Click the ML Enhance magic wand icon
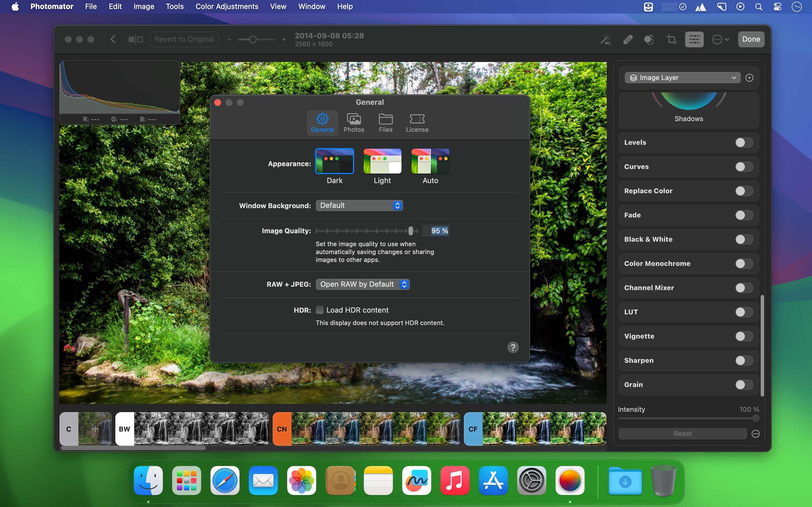The height and width of the screenshot is (507, 812). pos(605,39)
